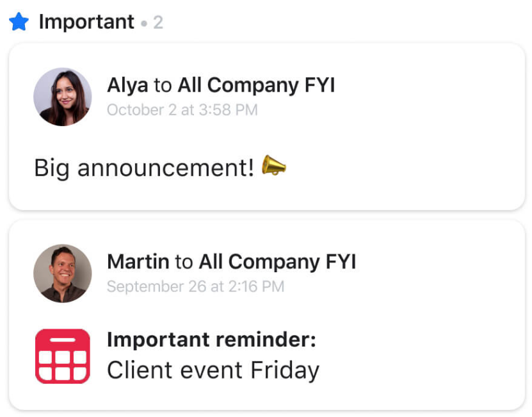Click the September 26 at 2:16 PM timestamp

point(195,286)
